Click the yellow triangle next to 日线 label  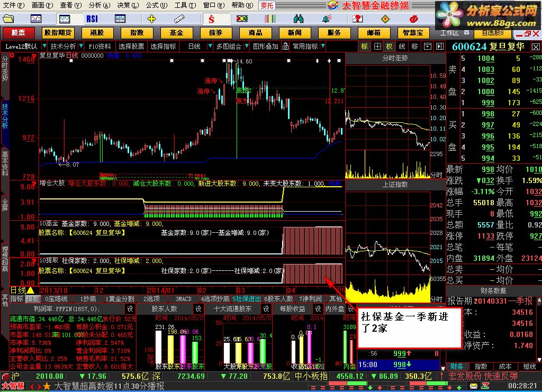[30, 290]
